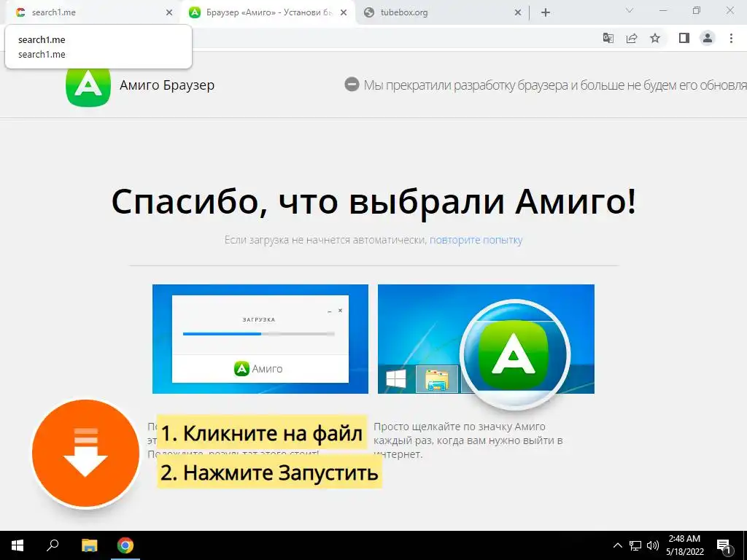Click the Амиго Браузер header title
The height and width of the screenshot is (560, 747).
click(167, 85)
